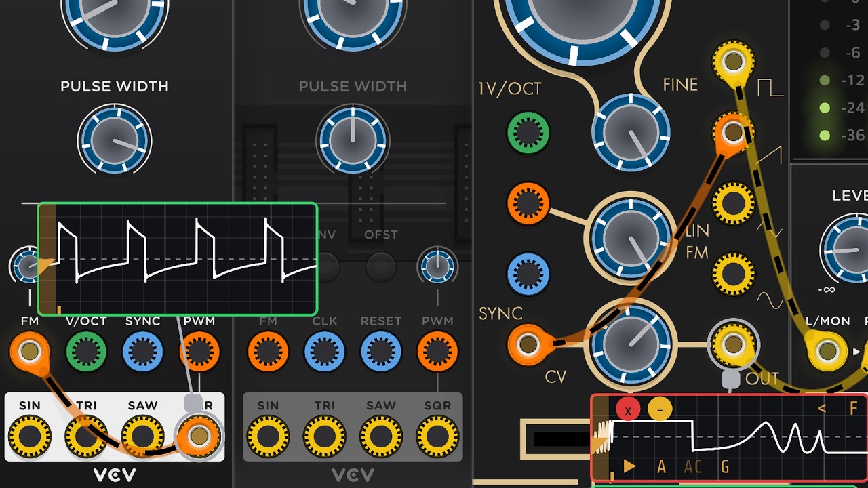Toggle the AC coupling option in scope
Viewport: 868px width, 488px height.
point(693,466)
